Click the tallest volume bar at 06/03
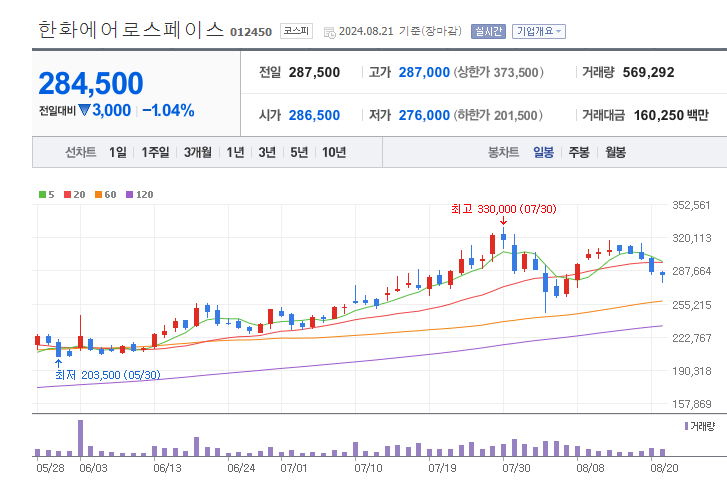Screen dimensions: 727x493 (x=80, y=438)
